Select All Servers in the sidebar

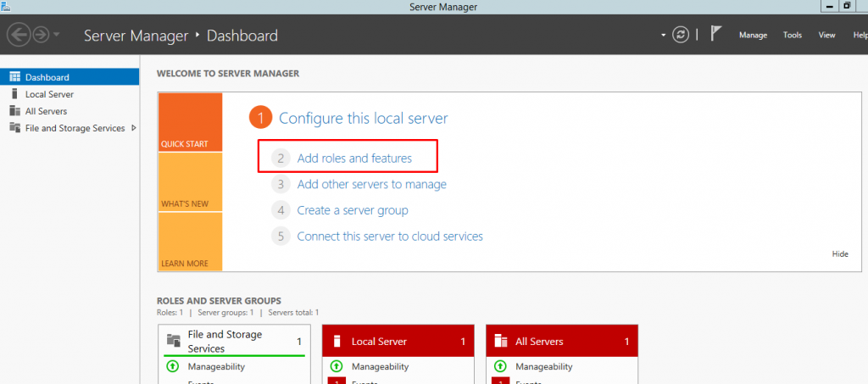pos(70,111)
